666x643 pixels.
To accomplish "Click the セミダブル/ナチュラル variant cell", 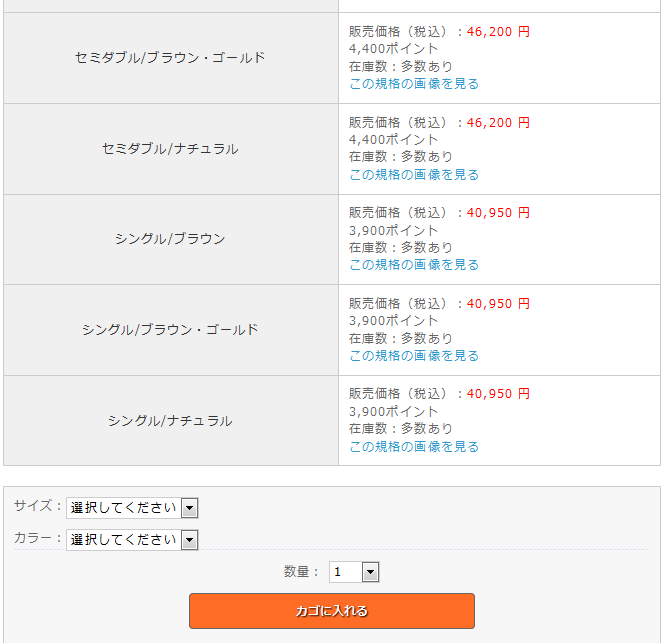I will 170,149.
